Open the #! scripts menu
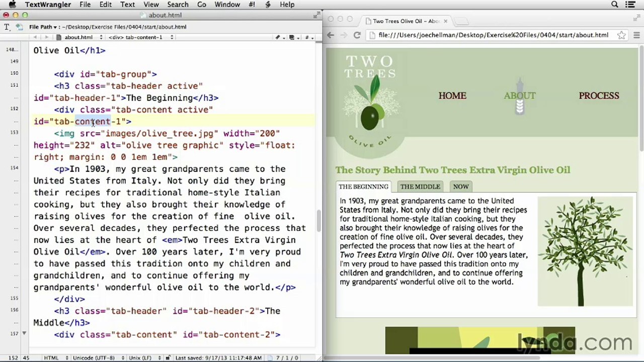Viewport: 644px width, 362px height. point(252,5)
